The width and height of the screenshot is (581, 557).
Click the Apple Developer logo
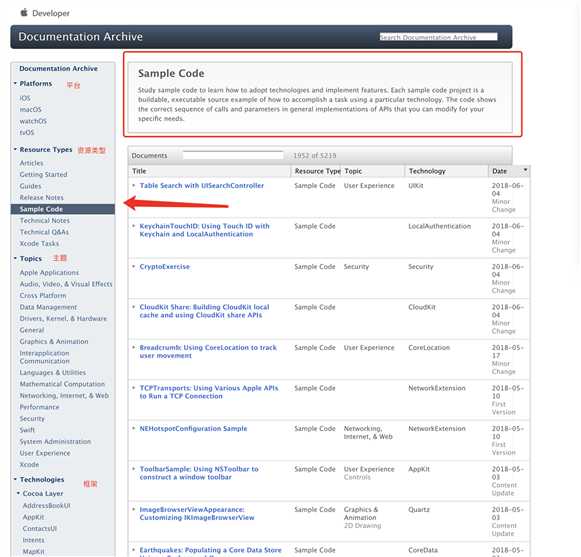coord(24,13)
